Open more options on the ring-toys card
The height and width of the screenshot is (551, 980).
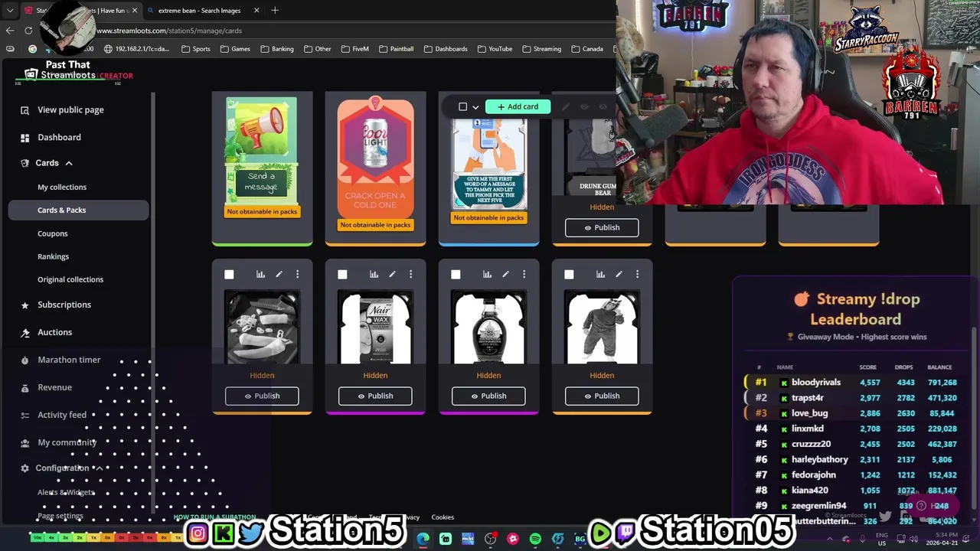297,274
